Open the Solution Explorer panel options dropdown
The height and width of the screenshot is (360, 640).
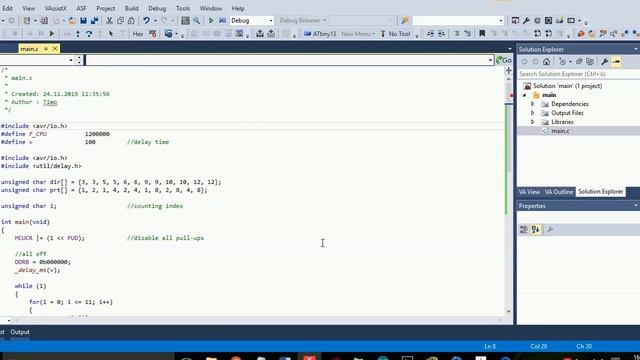coord(636,49)
